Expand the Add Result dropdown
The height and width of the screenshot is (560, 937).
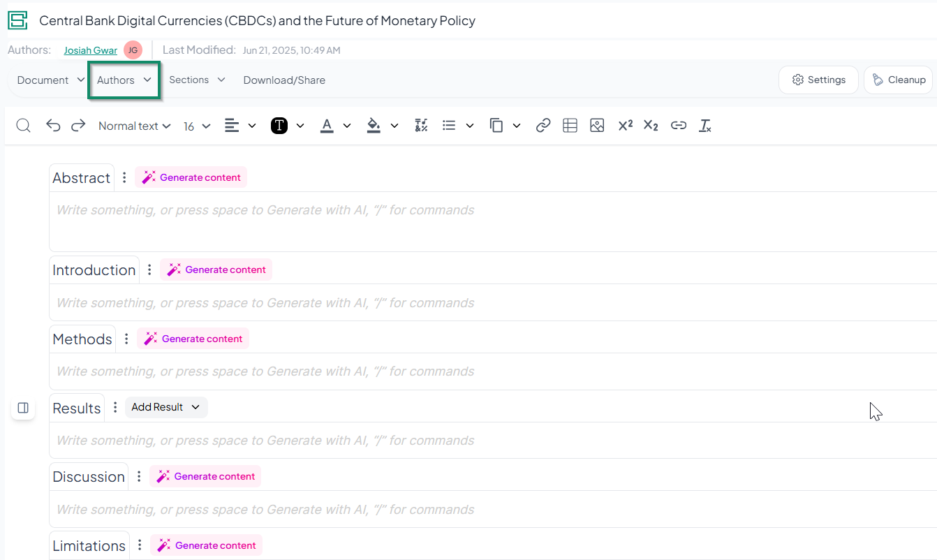pyautogui.click(x=166, y=407)
